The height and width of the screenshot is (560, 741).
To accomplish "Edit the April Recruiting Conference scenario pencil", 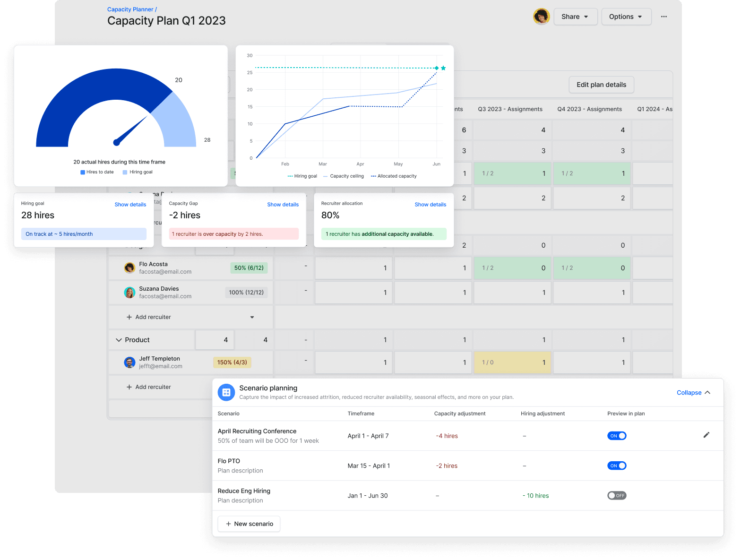I will click(707, 435).
